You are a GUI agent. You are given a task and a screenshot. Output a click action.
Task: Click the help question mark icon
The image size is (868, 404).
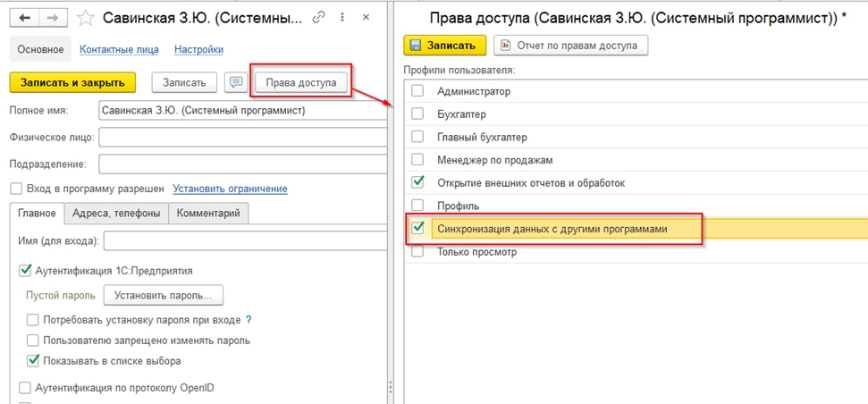point(249,319)
